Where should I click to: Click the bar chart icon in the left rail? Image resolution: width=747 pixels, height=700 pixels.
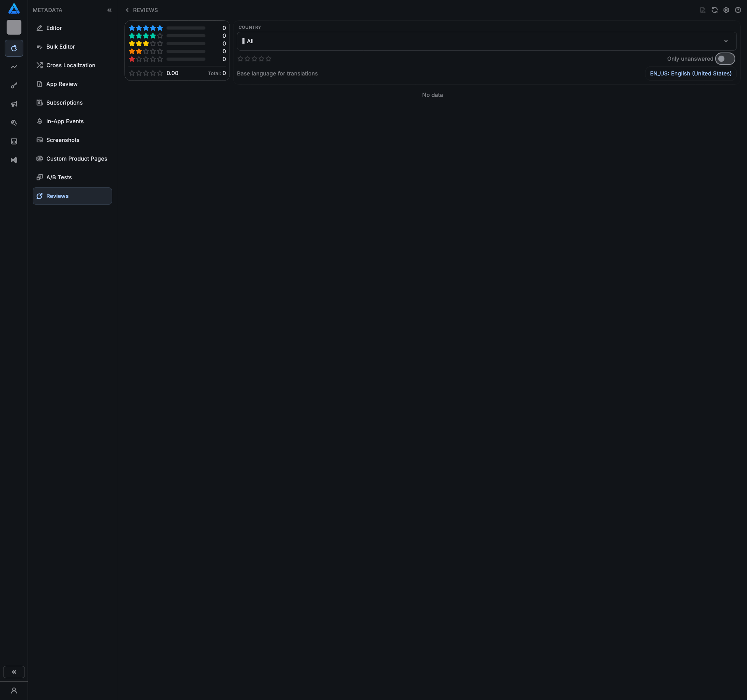point(14,142)
